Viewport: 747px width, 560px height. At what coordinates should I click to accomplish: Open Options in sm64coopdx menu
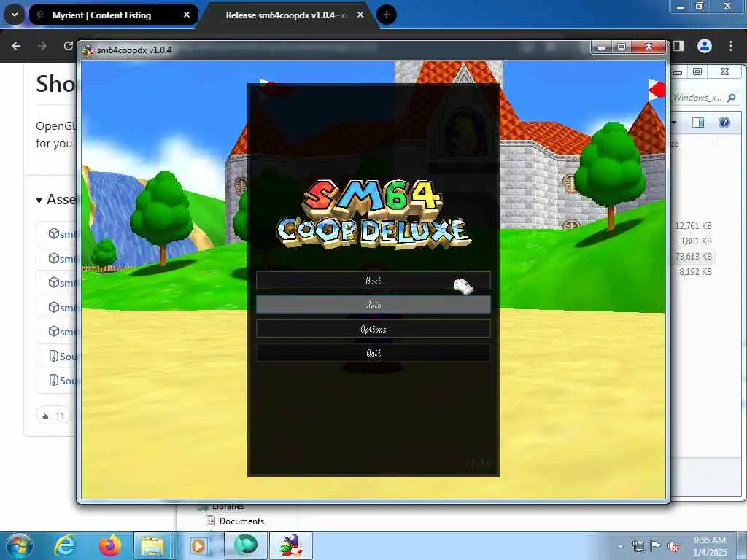click(373, 329)
